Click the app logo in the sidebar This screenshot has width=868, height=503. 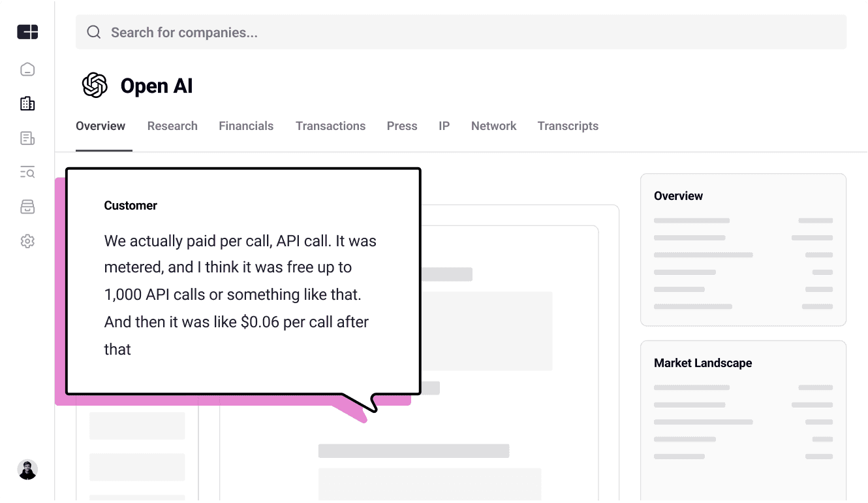(27, 31)
